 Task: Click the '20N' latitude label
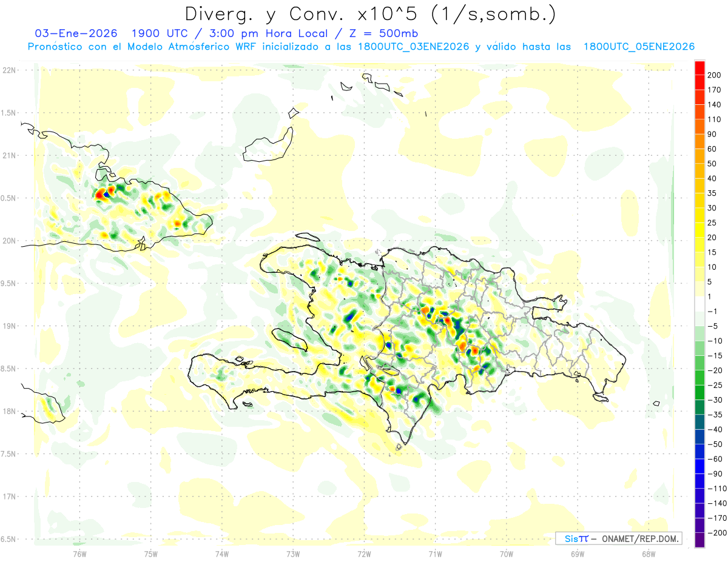coord(9,241)
